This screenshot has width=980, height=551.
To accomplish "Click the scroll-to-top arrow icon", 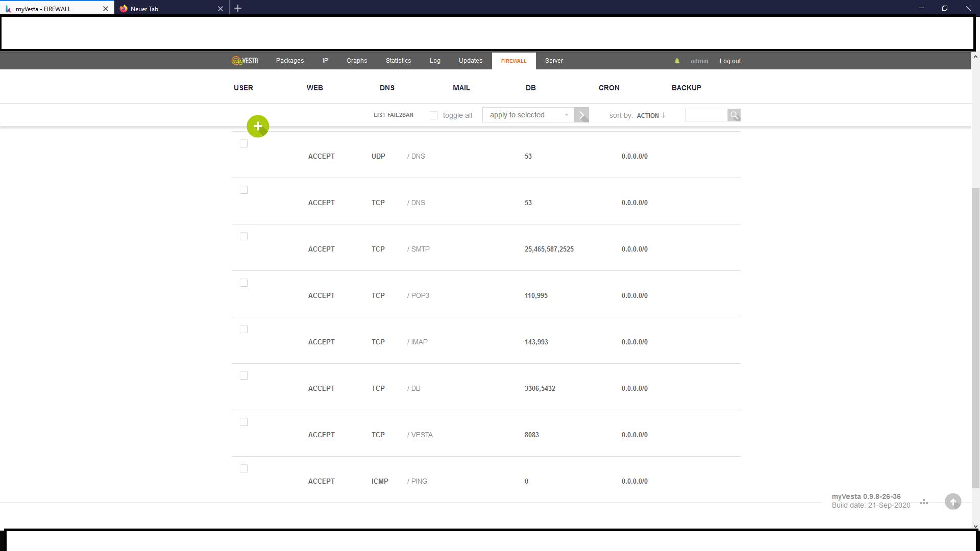I will pos(953,502).
